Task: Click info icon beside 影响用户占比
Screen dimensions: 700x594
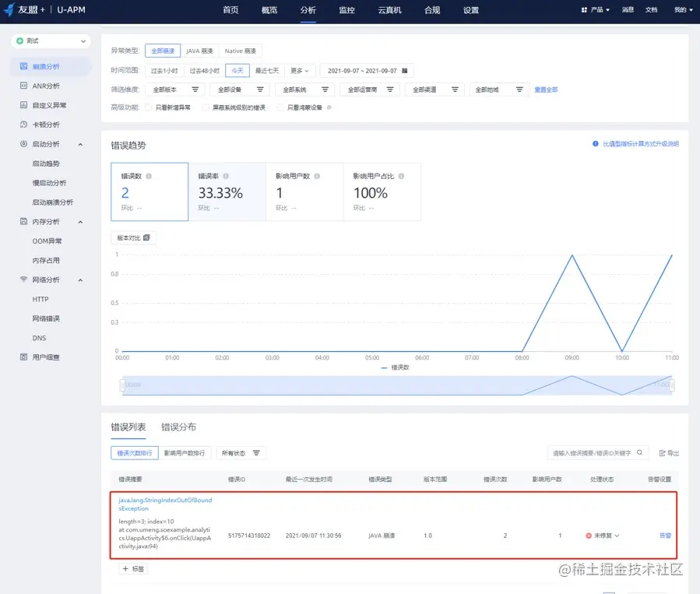Action: (x=401, y=176)
